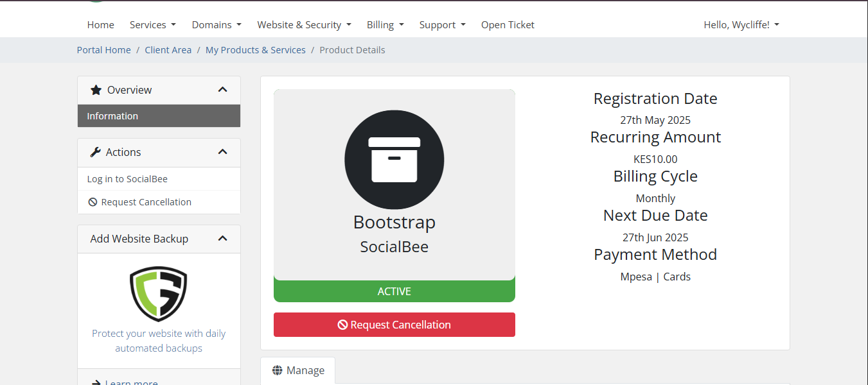Click the shield logo under Add Website Backup

(x=159, y=294)
